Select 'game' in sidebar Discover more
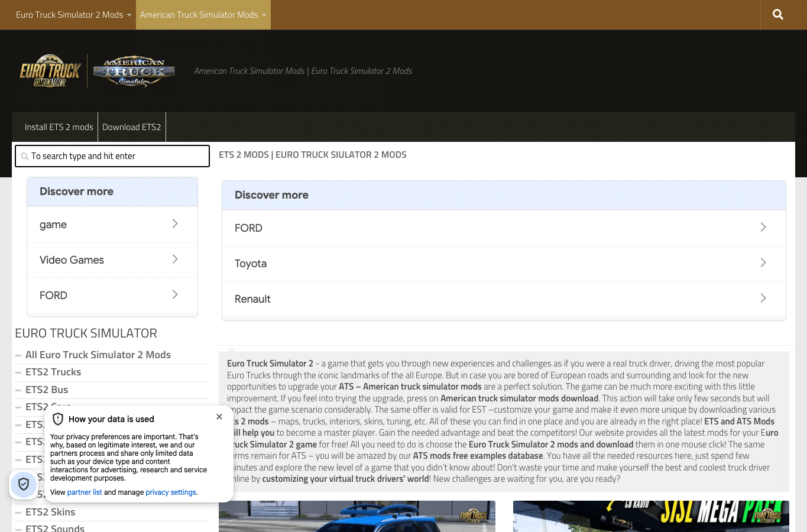This screenshot has height=532, width=807. pos(112,225)
